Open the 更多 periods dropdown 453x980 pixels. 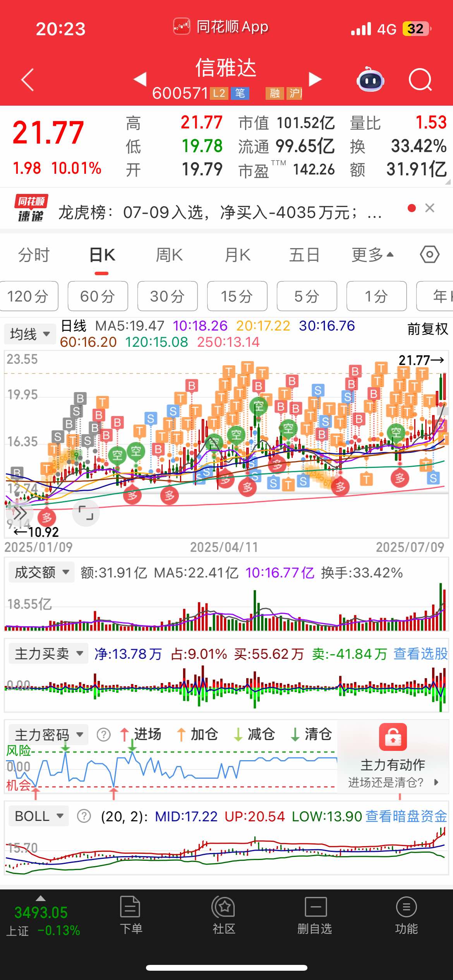click(372, 255)
